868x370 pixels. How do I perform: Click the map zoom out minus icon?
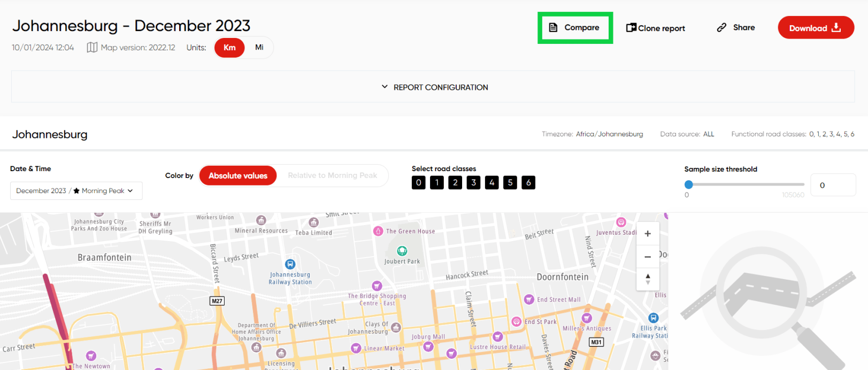click(x=647, y=257)
